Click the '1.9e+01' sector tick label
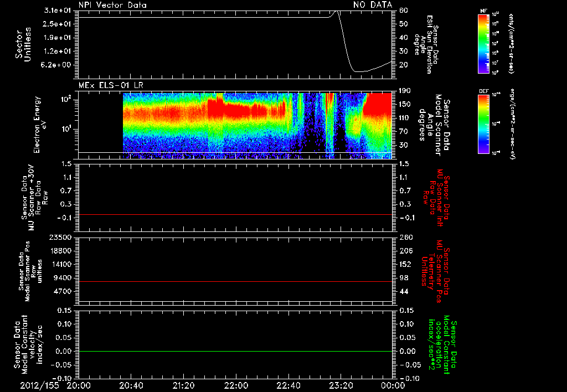This screenshot has height=392, width=567. click(x=57, y=38)
